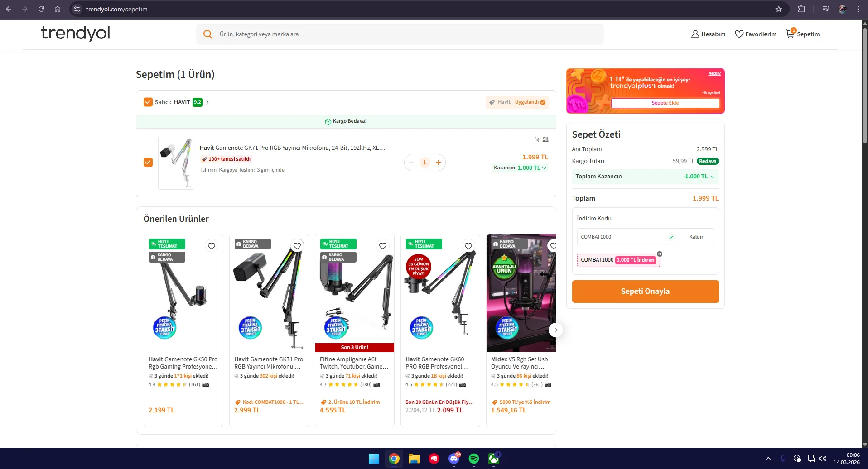Open the Windows Start menu
The image size is (868, 469).
(x=374, y=459)
